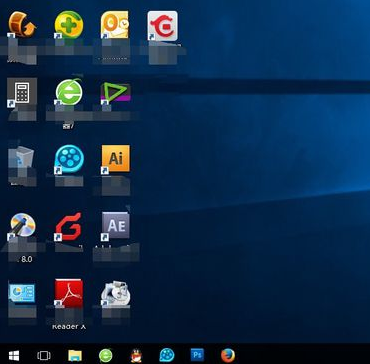Open QQ penguin from the taskbar
370x364 pixels.
coord(136,355)
